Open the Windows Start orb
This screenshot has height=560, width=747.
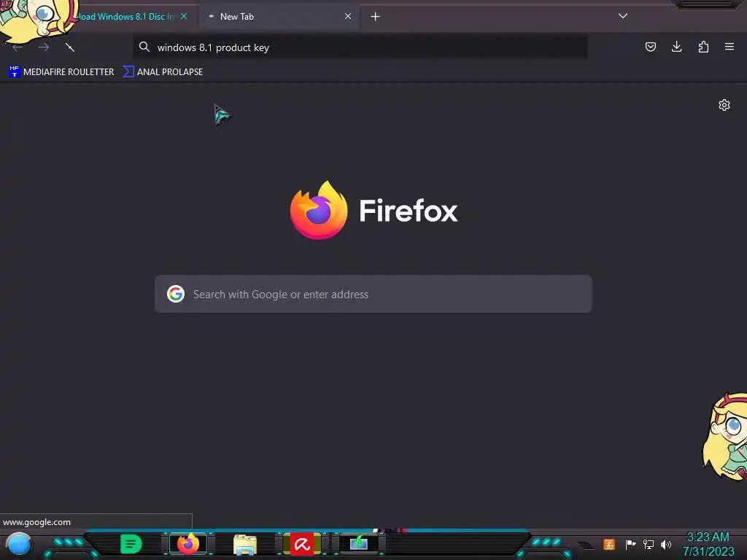(18, 544)
